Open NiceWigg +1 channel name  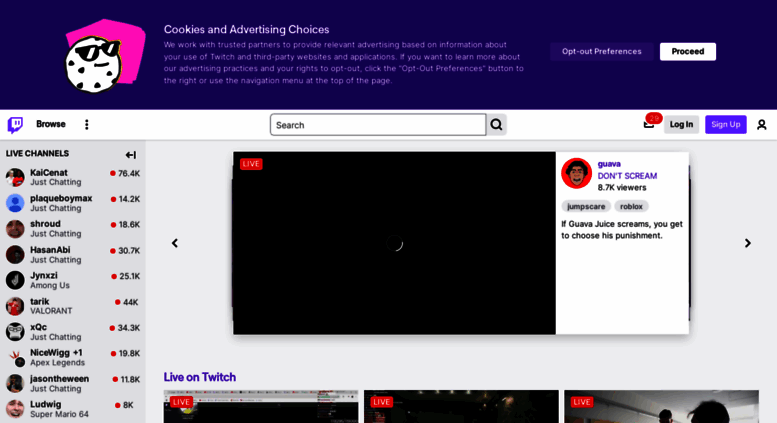(56, 353)
